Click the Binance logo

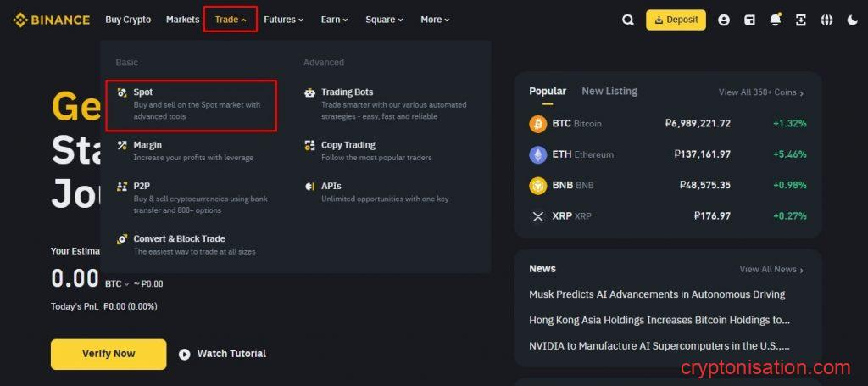[x=51, y=20]
